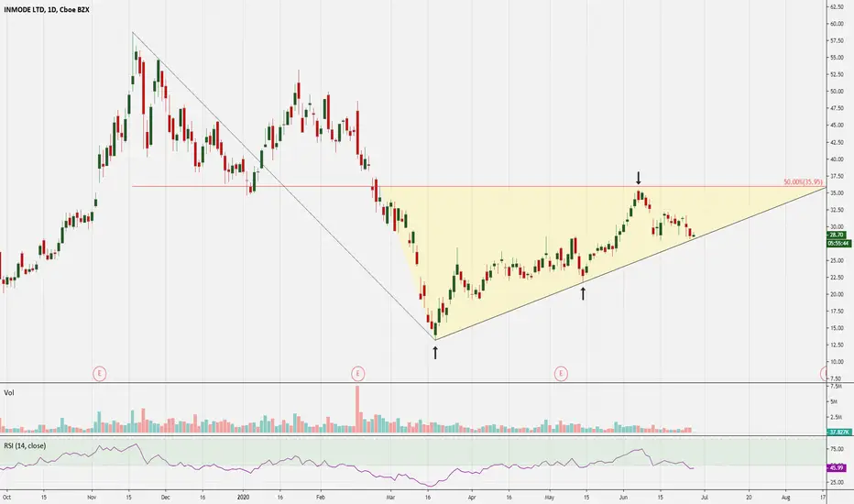
Task: Click the Jun label on date axis
Action: [624, 498]
